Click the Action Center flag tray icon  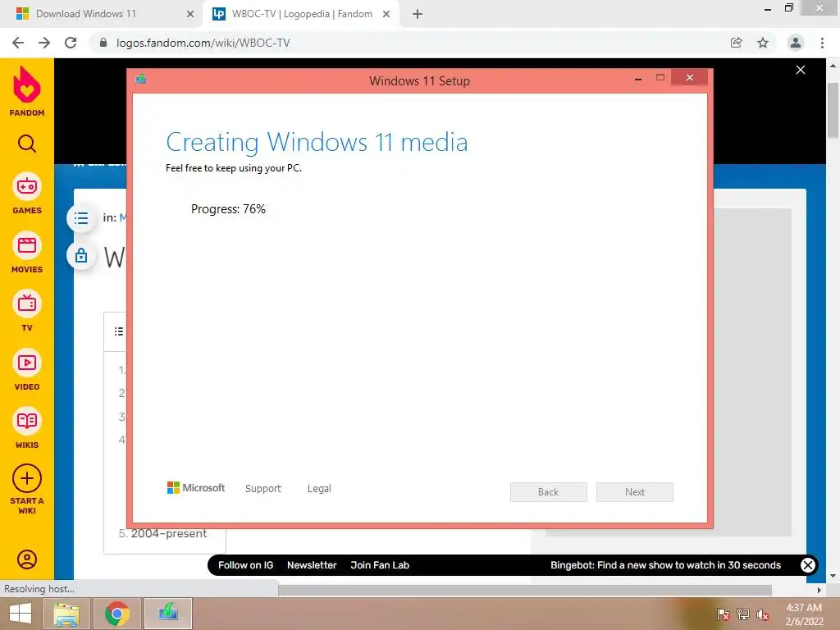(724, 614)
